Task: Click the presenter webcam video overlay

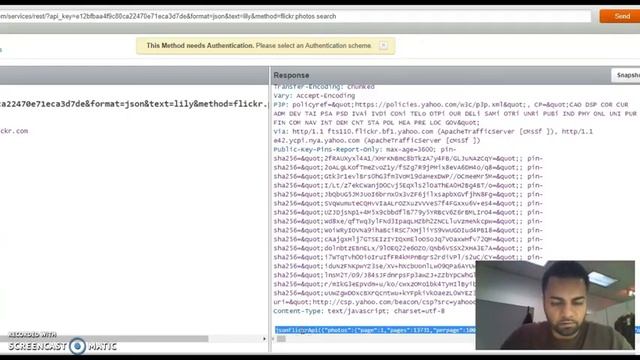Action: [x=555, y=305]
